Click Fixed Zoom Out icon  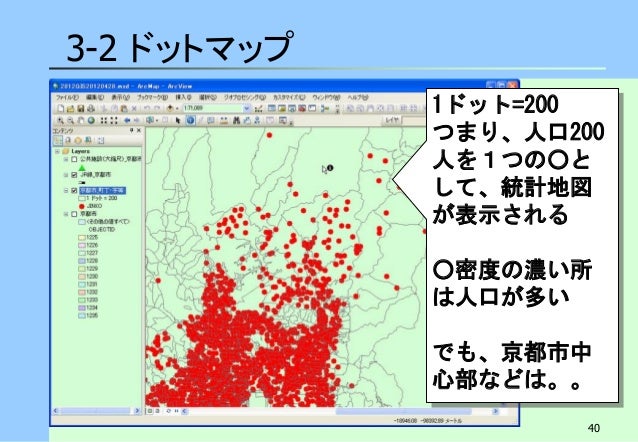coord(114,120)
